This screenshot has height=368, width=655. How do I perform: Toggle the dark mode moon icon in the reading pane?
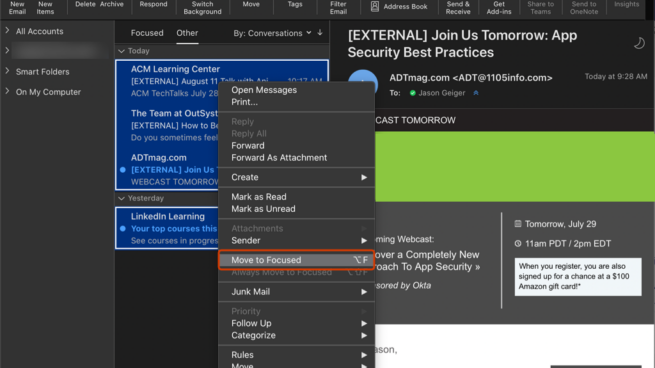[x=639, y=43]
